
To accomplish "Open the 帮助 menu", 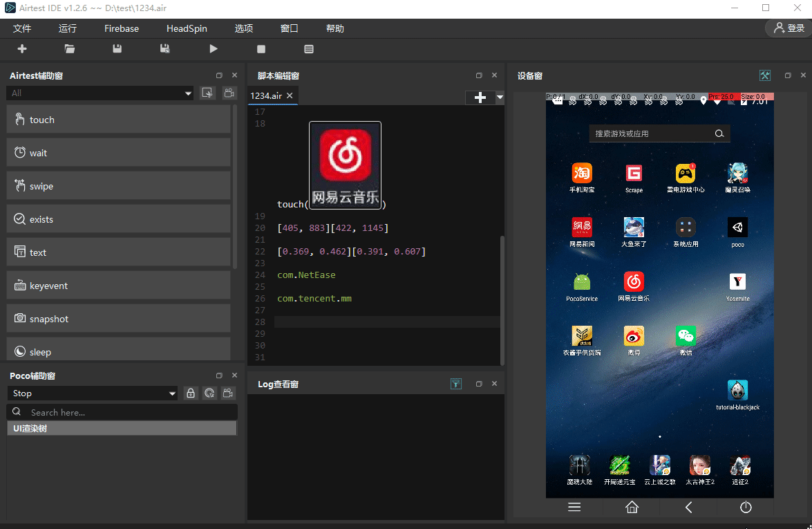I will click(x=334, y=28).
